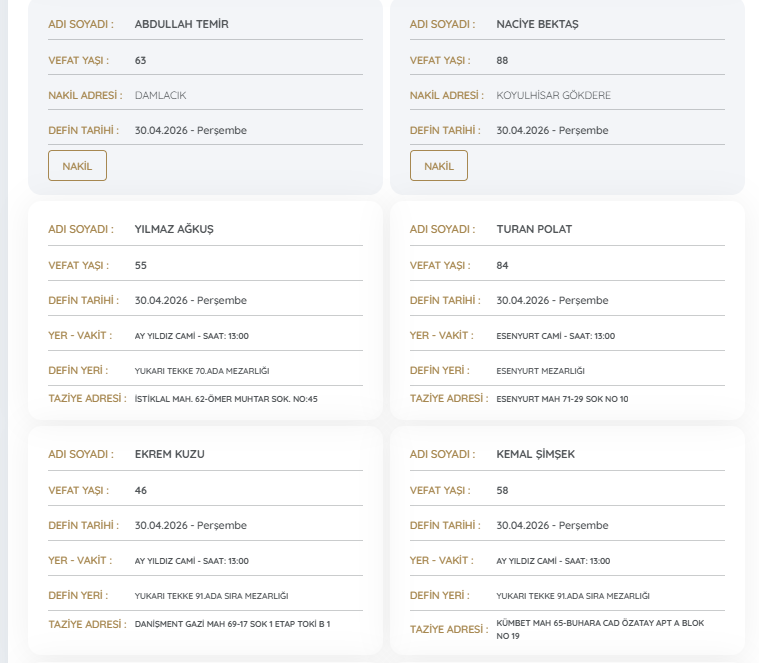
Task: Select Danişment Gazi Mah condolence address
Action: pyautogui.click(x=232, y=624)
